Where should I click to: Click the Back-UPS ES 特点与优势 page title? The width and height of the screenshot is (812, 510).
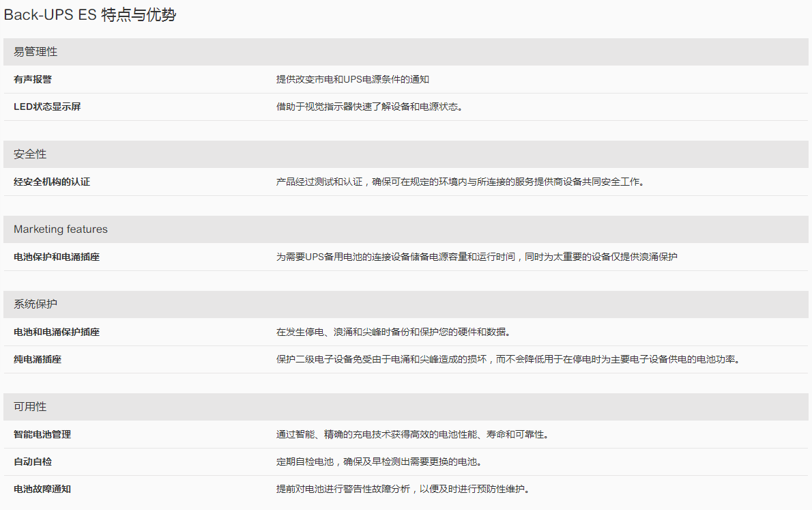tap(90, 15)
